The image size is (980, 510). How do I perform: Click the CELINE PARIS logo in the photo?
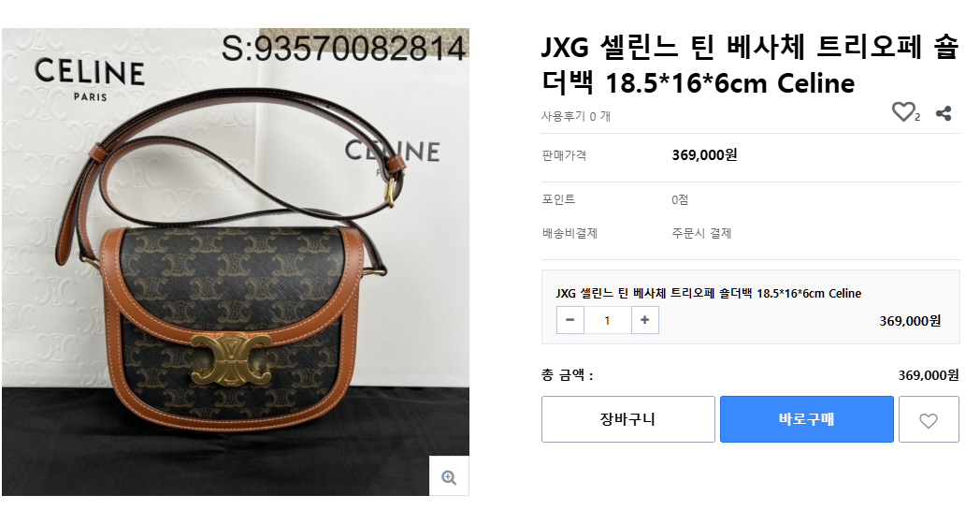point(90,80)
